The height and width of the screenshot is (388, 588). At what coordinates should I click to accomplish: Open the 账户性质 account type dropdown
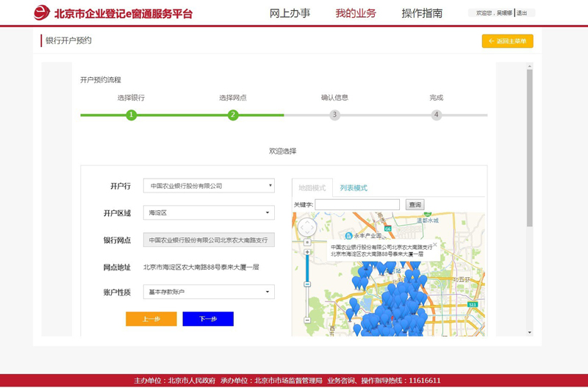[x=209, y=292]
